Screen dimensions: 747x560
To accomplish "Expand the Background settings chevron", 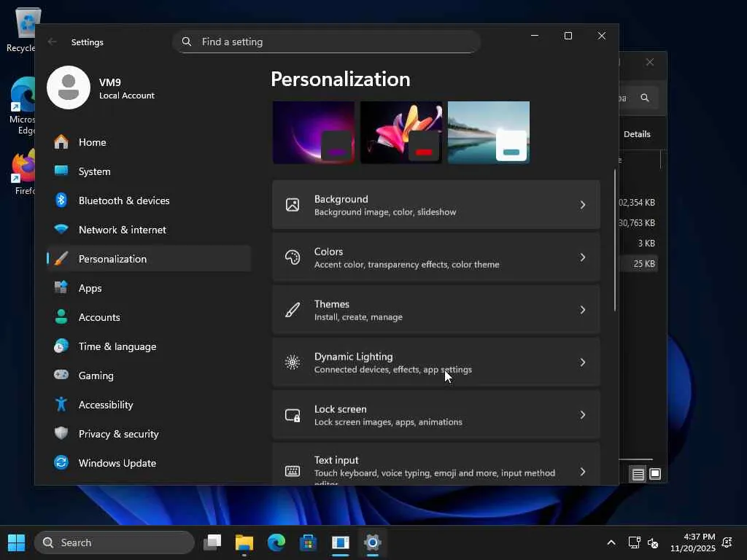I will tap(582, 205).
